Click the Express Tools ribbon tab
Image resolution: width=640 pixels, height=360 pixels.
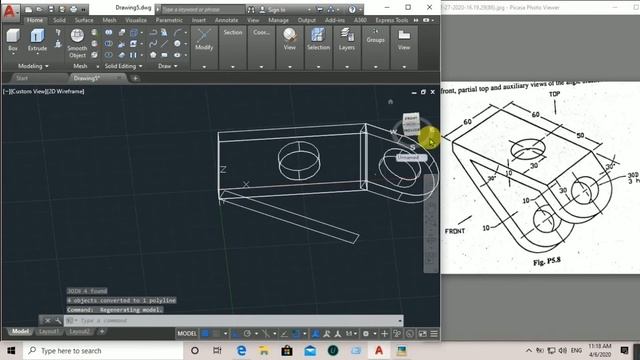391,20
